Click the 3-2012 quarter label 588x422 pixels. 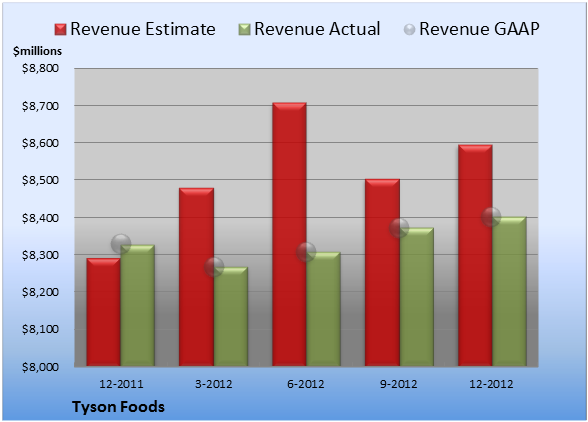(x=213, y=384)
